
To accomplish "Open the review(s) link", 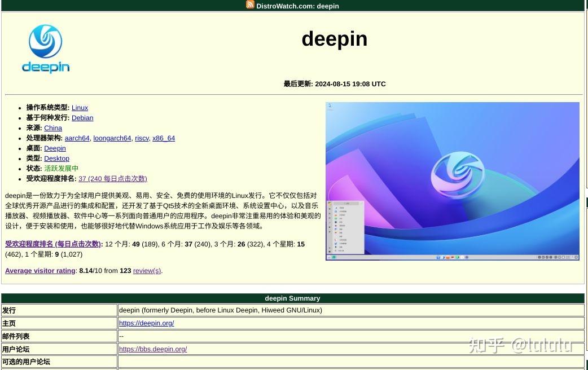I will 147,271.
